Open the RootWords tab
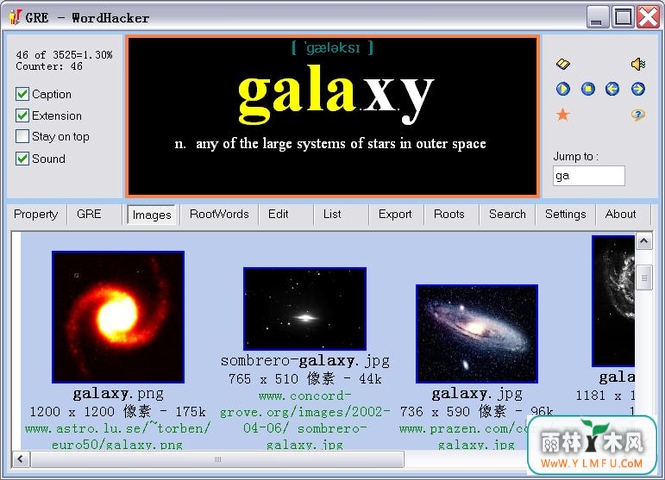This screenshot has width=665, height=480. 219,214
